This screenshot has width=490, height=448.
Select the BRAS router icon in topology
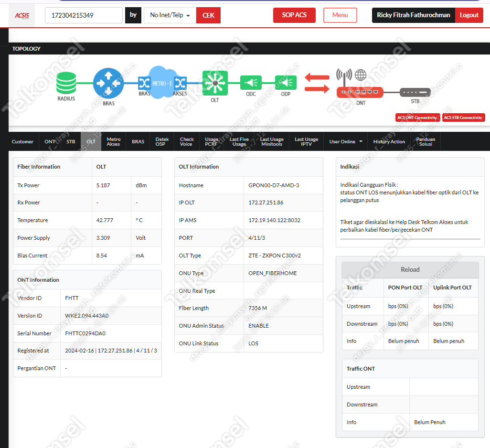(108, 84)
